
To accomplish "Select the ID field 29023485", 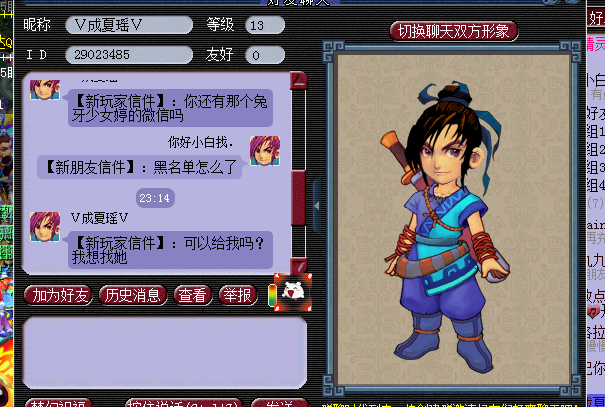I will 129,55.
